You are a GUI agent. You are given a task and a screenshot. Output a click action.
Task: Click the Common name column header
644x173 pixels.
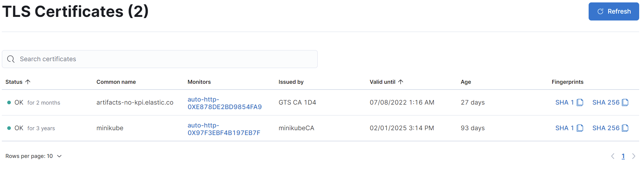pos(116,82)
